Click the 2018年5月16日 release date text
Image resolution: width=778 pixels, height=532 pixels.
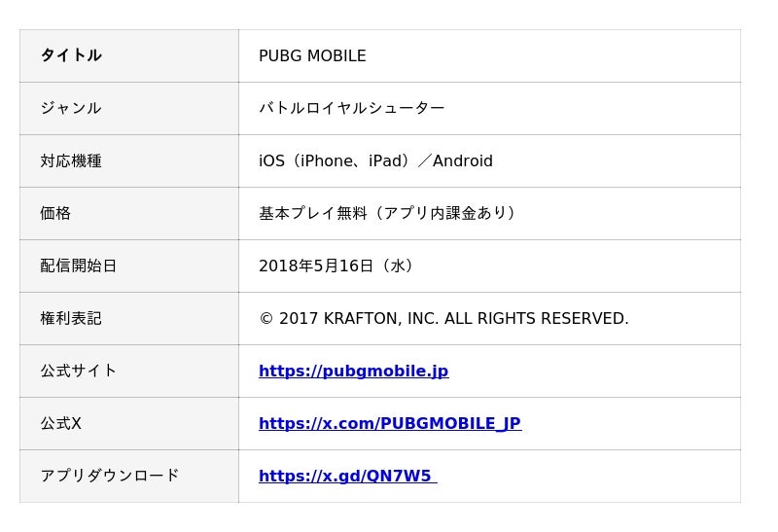(336, 266)
